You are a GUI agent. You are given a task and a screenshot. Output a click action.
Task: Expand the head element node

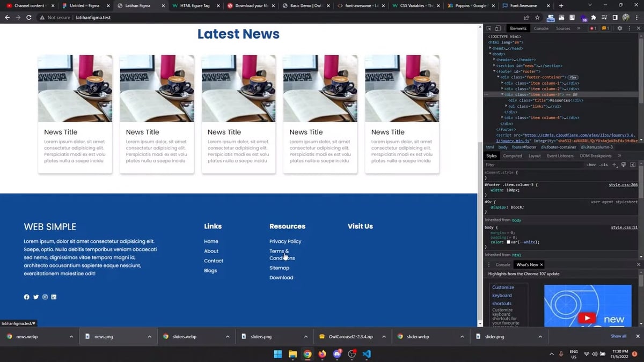pos(491,48)
